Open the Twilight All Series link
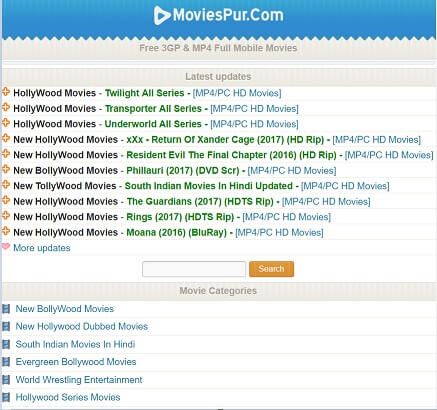 (x=145, y=93)
